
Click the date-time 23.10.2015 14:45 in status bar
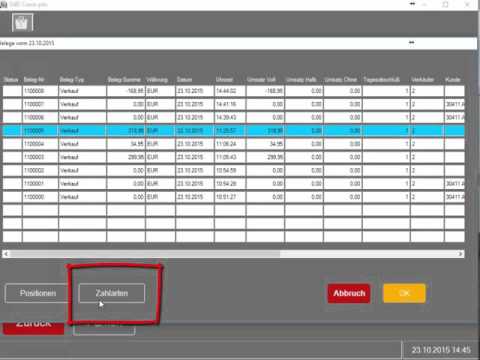point(441,350)
